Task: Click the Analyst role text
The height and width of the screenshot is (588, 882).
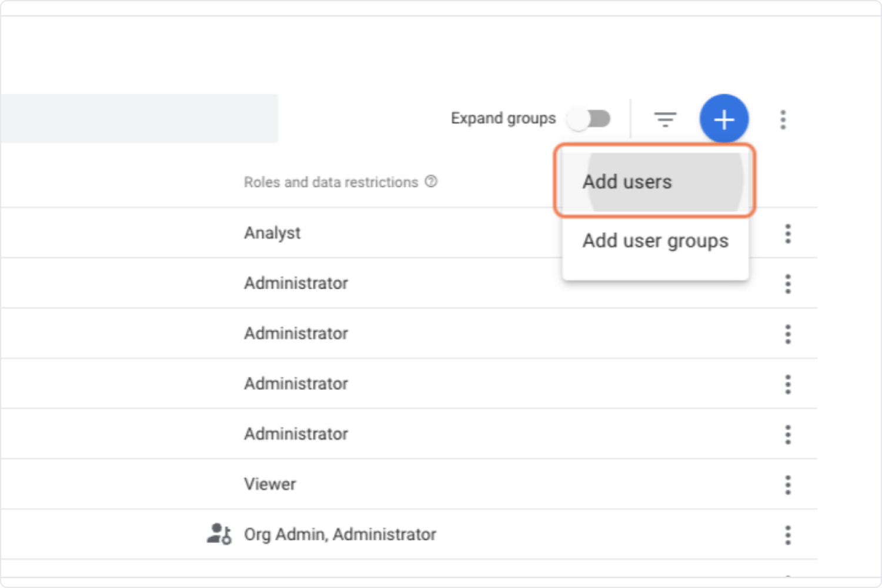Action: (x=272, y=233)
